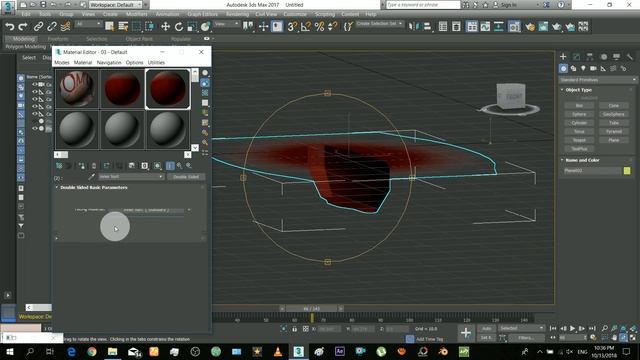The width and height of the screenshot is (640, 360).
Task: Click the VLC cone taskbar icon
Action: [278, 351]
